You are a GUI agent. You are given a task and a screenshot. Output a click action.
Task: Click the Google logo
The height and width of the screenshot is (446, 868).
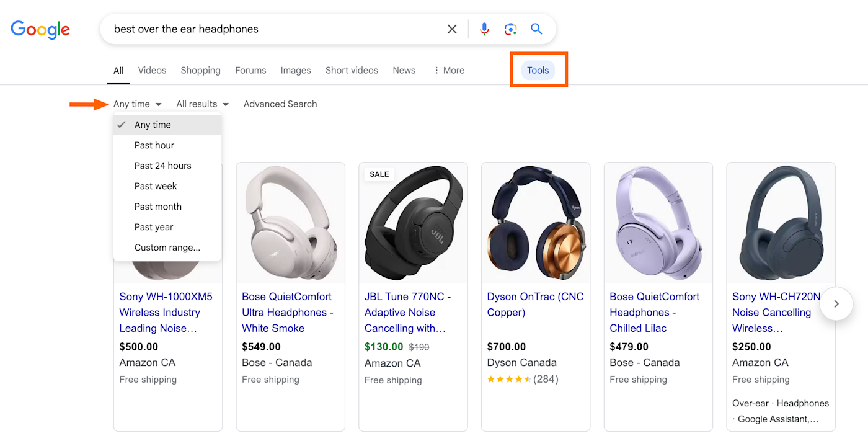pyautogui.click(x=40, y=29)
